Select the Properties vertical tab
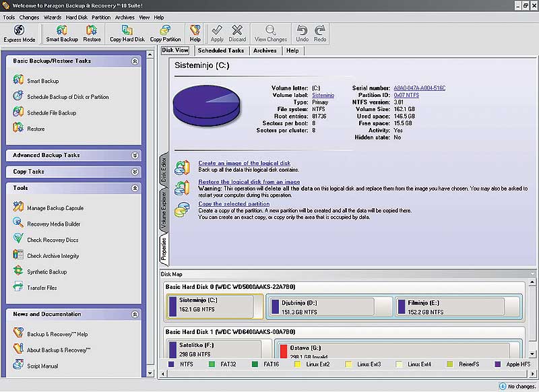 (x=164, y=249)
